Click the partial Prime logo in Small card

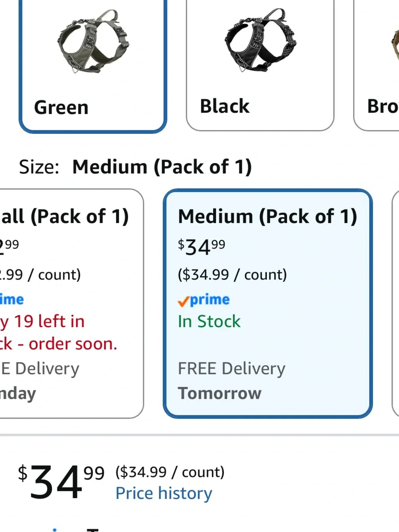pyautogui.click(x=12, y=299)
